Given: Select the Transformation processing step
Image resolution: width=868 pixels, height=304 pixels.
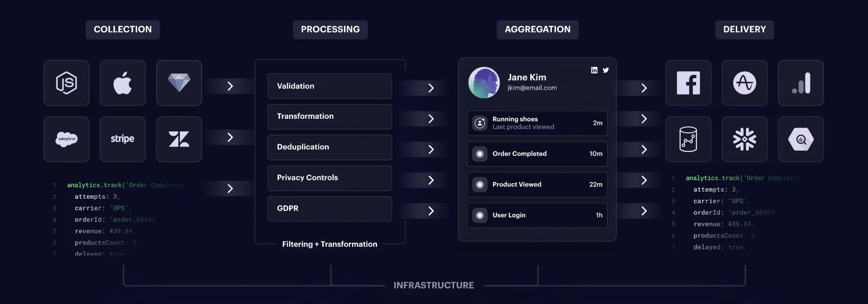Looking at the screenshot, I should pos(330,117).
